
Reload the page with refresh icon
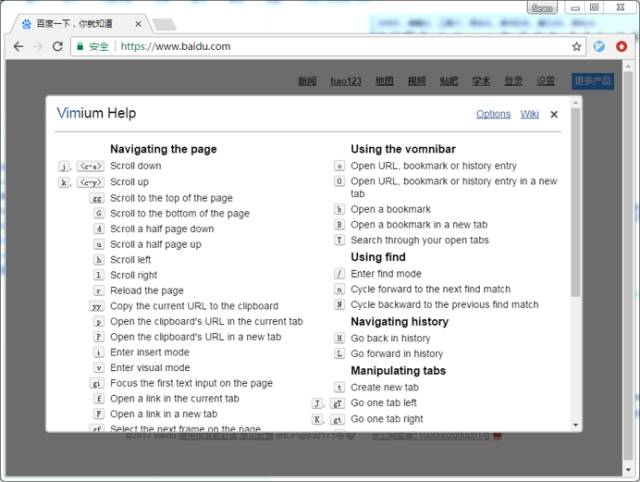58,47
